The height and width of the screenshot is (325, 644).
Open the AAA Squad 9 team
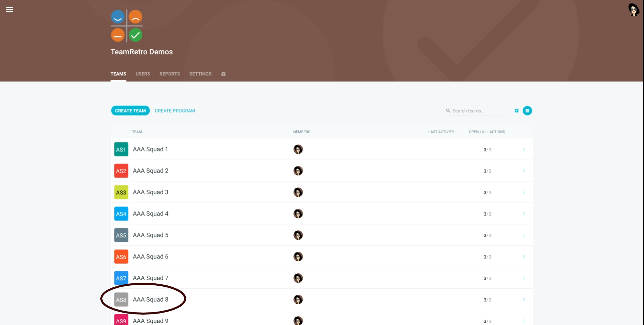click(151, 321)
